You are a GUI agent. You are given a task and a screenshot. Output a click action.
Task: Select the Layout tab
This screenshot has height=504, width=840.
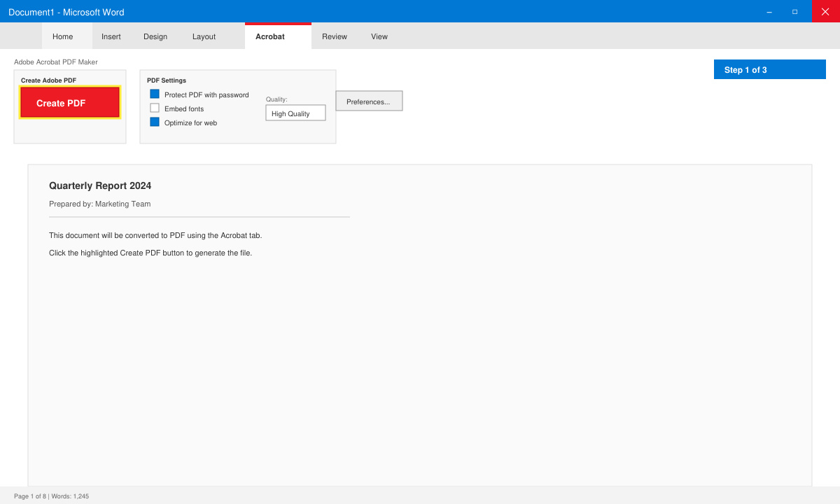(204, 36)
